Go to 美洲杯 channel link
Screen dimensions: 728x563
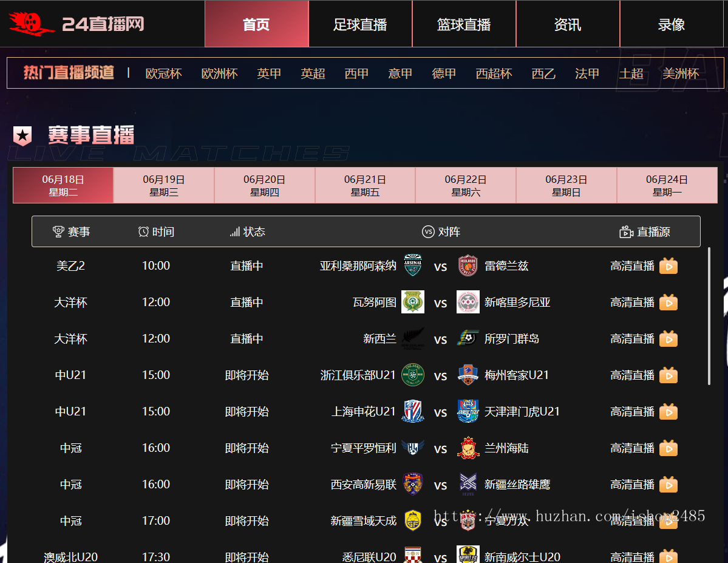(x=681, y=73)
